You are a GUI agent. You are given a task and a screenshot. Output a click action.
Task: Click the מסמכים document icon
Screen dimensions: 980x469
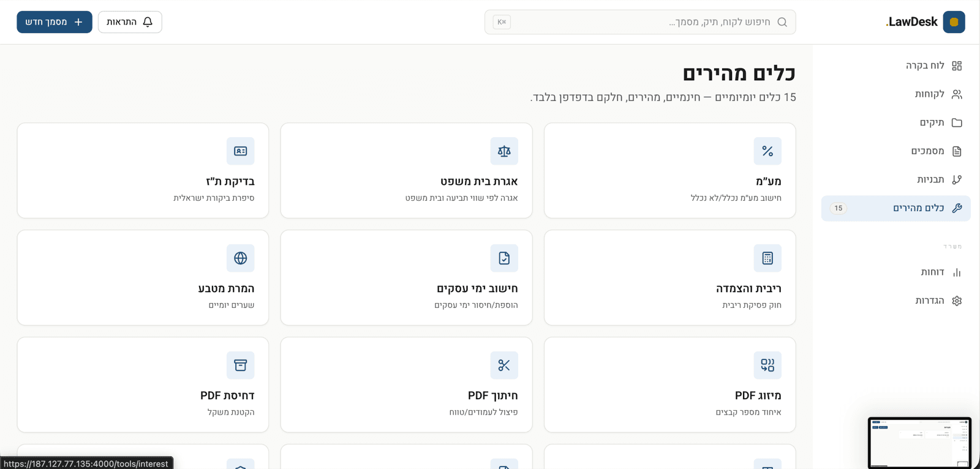(x=957, y=151)
